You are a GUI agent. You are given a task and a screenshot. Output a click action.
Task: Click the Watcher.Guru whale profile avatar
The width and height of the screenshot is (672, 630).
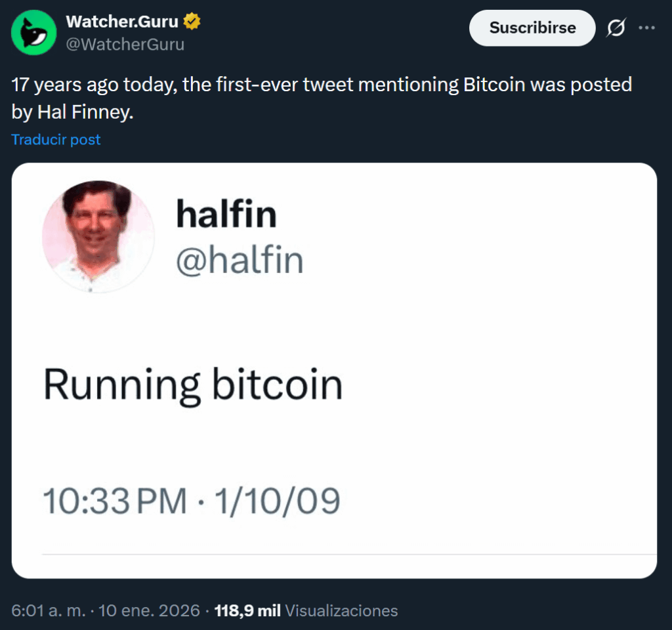point(32,31)
